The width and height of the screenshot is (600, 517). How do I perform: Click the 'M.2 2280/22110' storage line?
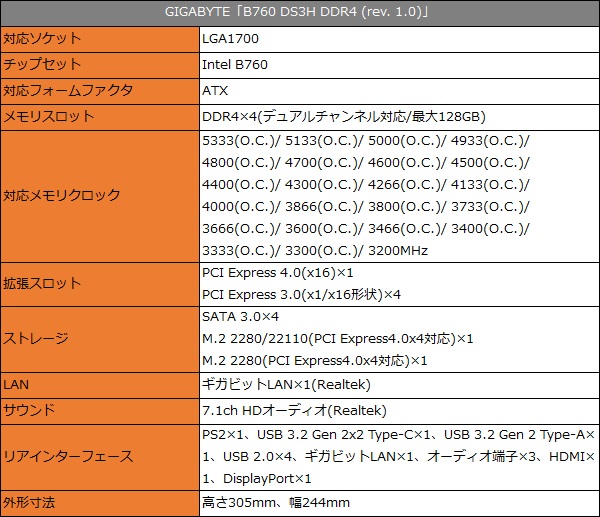coord(338,339)
